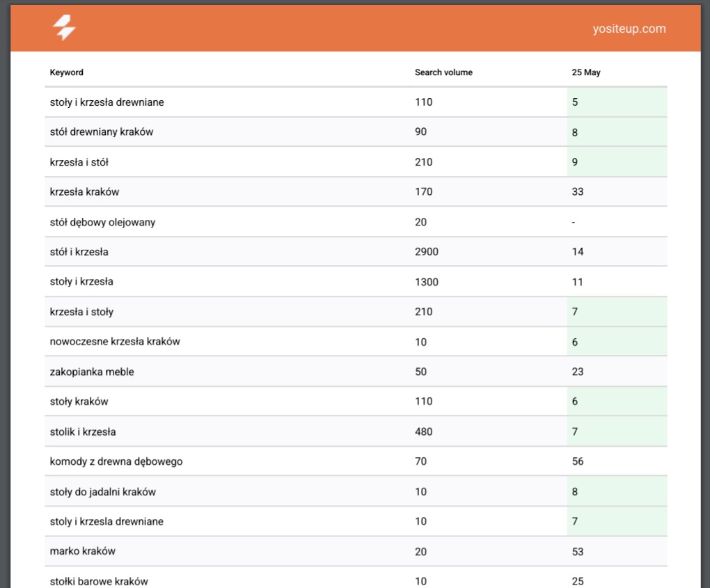Click search volume 2900 value
The width and height of the screenshot is (710, 588).
point(426,252)
